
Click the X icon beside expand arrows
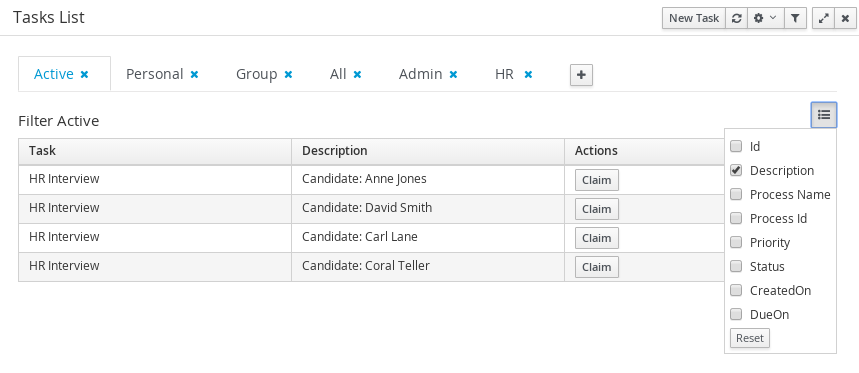[845, 18]
